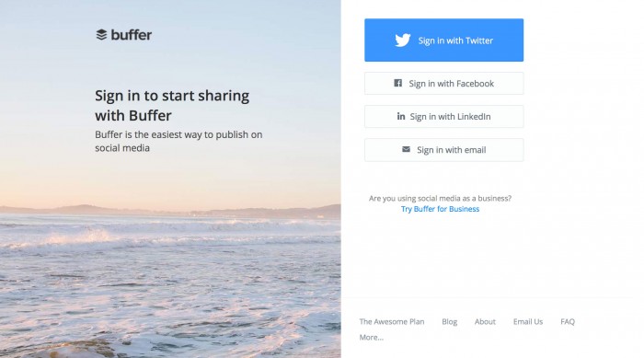Click the envelope email icon
Screen dimensions: 644x358
click(406, 149)
